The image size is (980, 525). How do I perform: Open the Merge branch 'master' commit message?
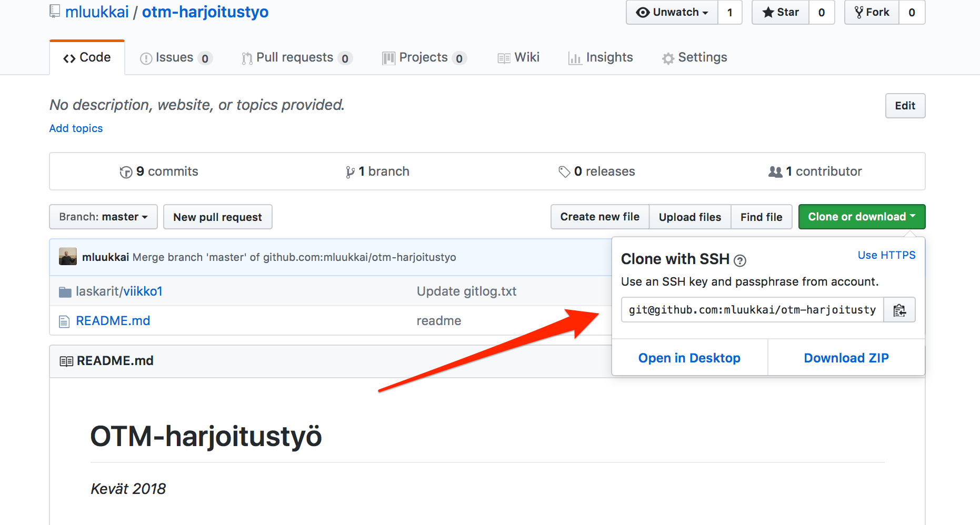click(294, 257)
